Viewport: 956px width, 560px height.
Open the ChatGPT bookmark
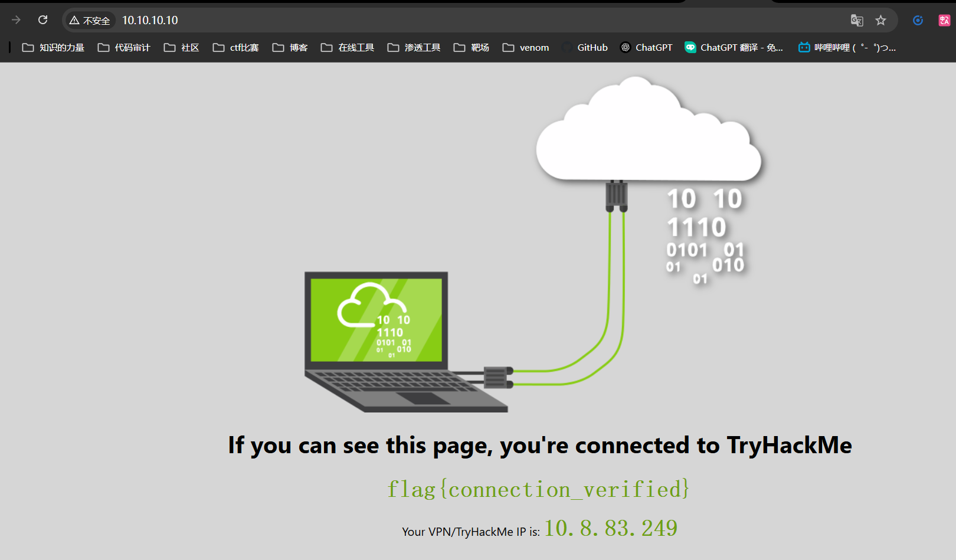646,47
